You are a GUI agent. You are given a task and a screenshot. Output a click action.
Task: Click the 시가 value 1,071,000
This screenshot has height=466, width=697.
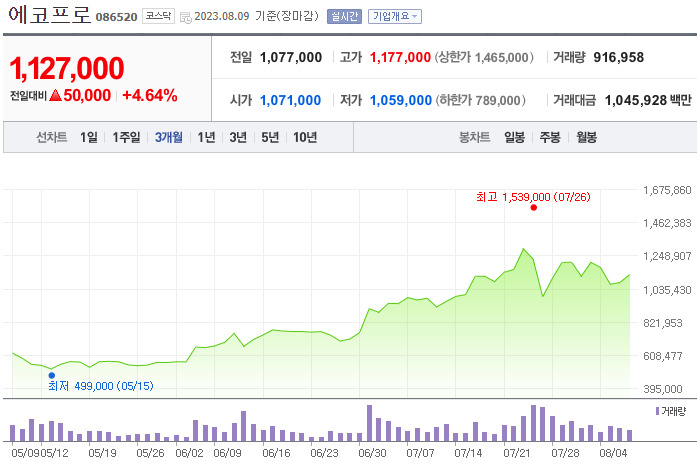coord(290,100)
